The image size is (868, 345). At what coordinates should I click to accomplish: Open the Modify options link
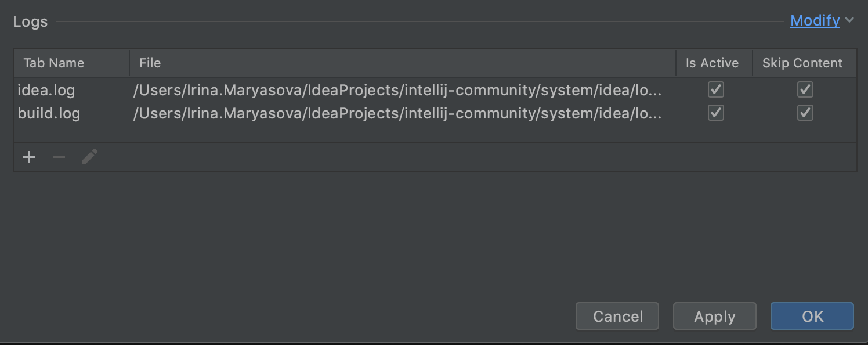[815, 20]
